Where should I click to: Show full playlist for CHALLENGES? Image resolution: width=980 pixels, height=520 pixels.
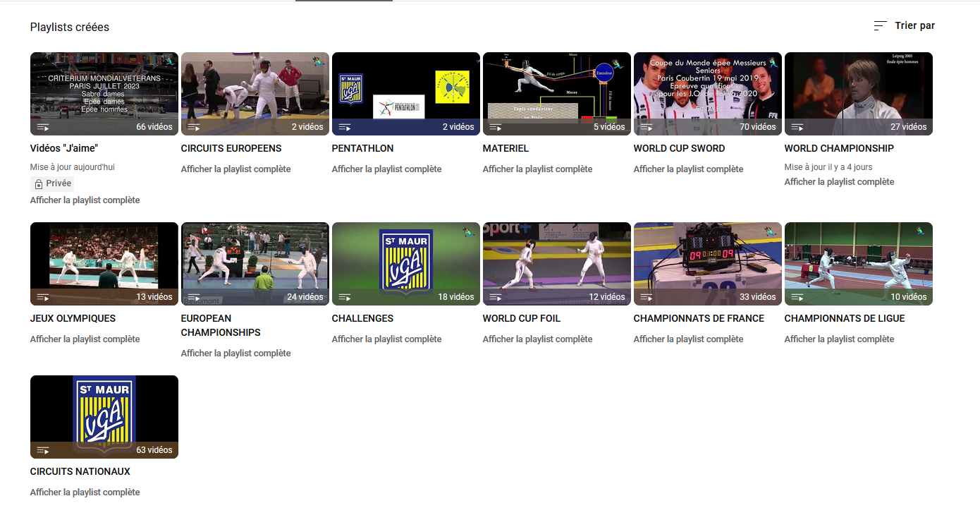[x=387, y=339]
